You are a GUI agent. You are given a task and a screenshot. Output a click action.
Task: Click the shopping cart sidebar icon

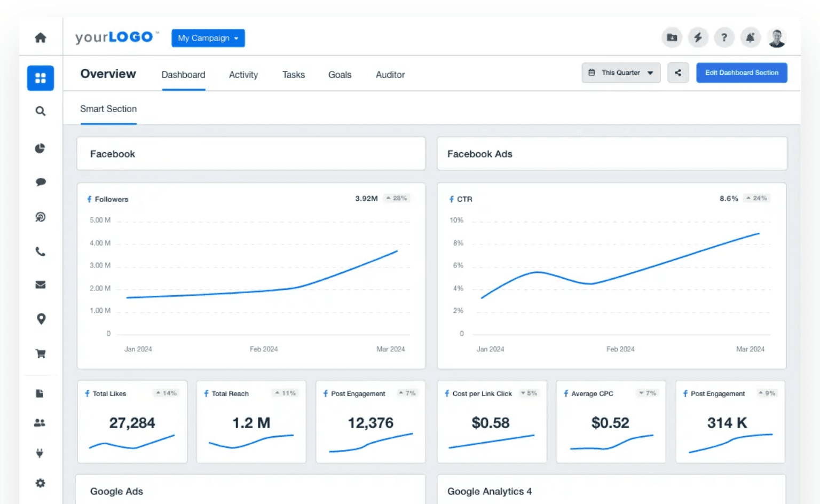41,353
